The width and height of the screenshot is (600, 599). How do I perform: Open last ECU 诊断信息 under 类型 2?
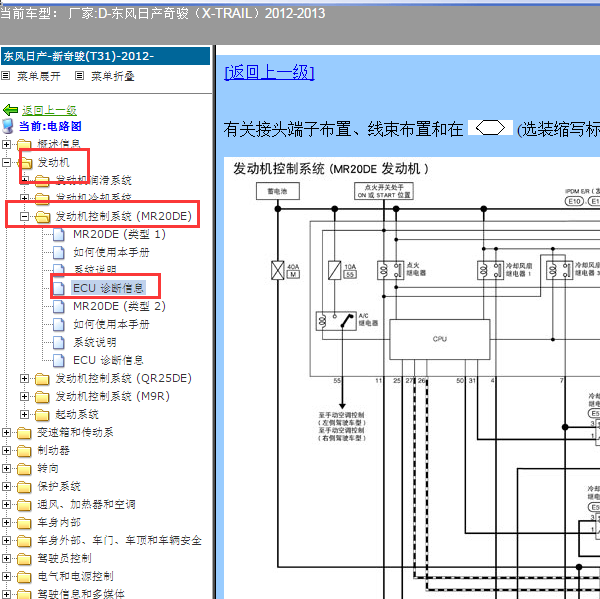click(x=108, y=360)
